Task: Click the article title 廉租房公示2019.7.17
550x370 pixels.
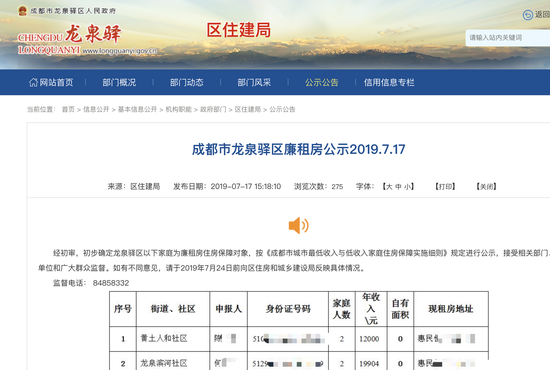Action: coord(299,149)
